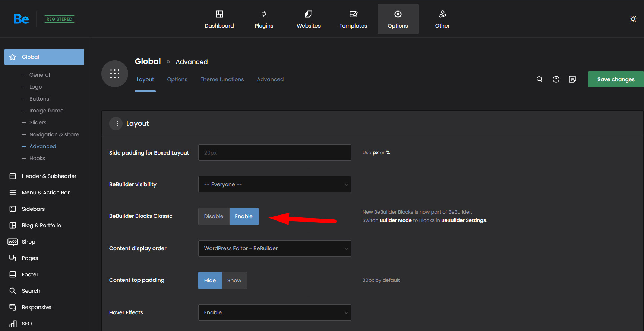Image resolution: width=644 pixels, height=331 pixels.
Task: Open the Websites icon in top navigation
Action: 309,14
